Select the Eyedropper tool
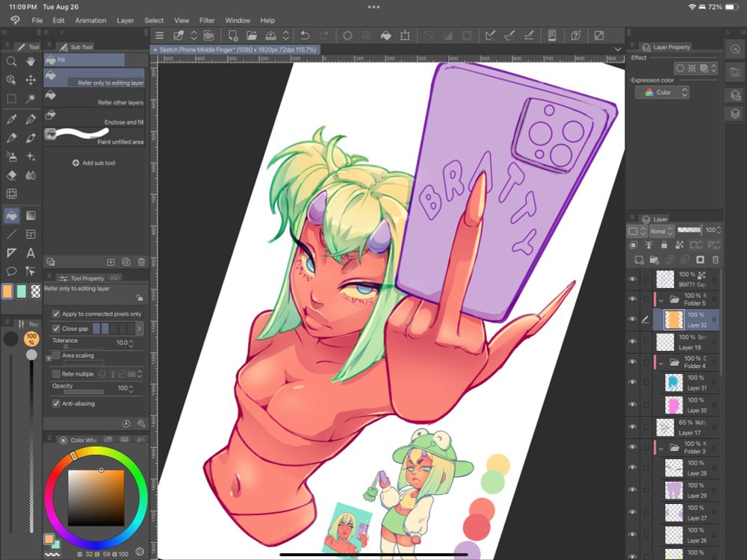Viewport: 747px width, 560px height. point(11,119)
